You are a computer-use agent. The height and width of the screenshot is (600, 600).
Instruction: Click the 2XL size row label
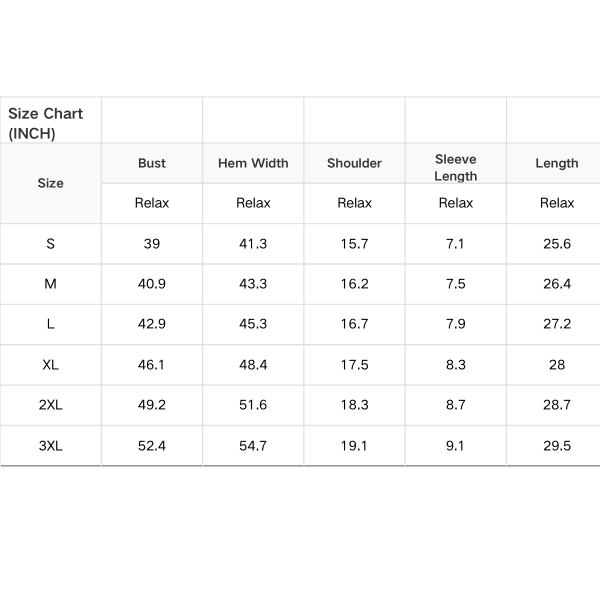pyautogui.click(x=50, y=405)
